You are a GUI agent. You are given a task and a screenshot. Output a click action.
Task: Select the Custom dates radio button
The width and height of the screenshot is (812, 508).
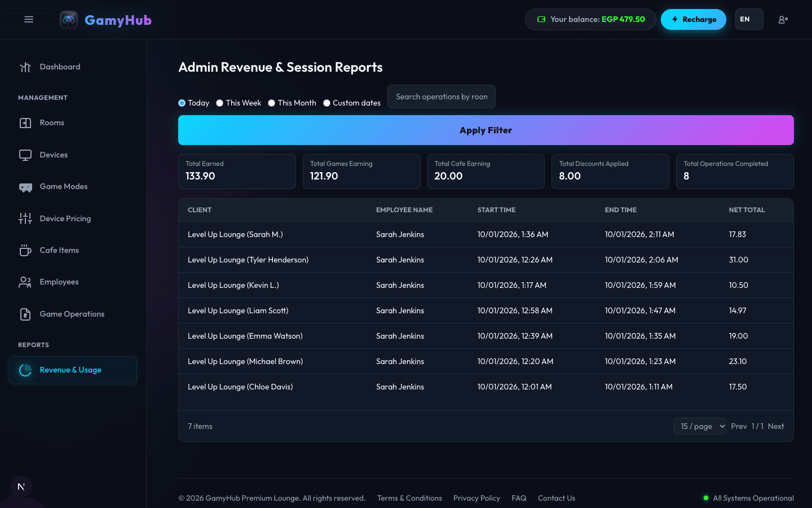click(x=326, y=103)
